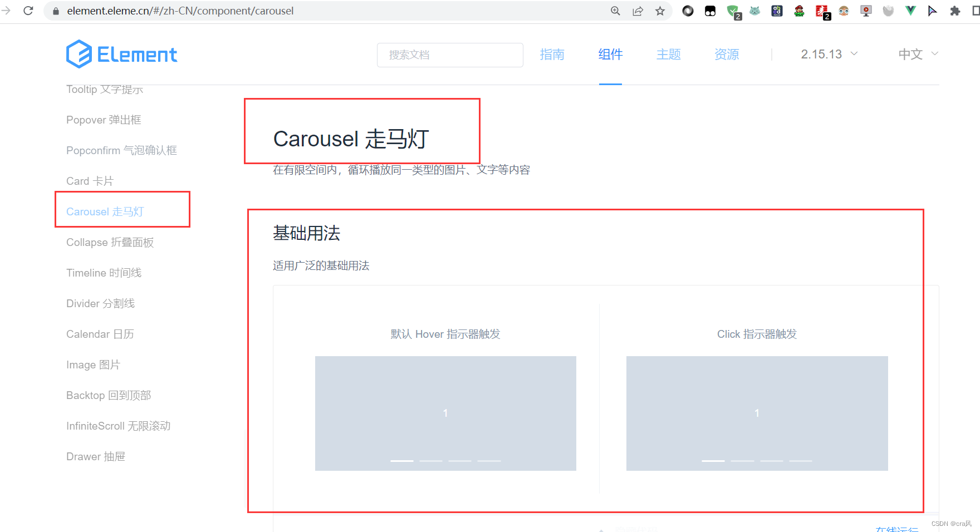This screenshot has width=980, height=532.
Task: Switch to the 主题 tab
Action: pyautogui.click(x=668, y=54)
